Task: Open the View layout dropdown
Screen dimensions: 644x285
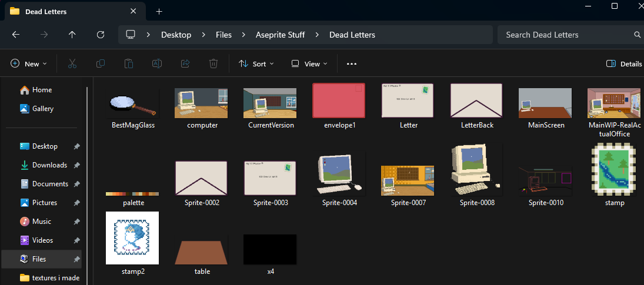Action: (x=310, y=63)
